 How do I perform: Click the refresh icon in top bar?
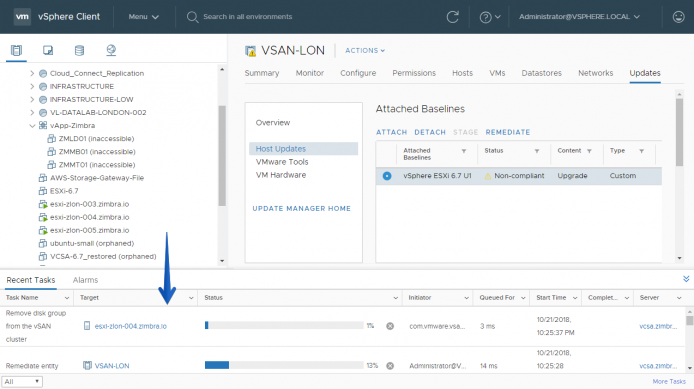[452, 17]
